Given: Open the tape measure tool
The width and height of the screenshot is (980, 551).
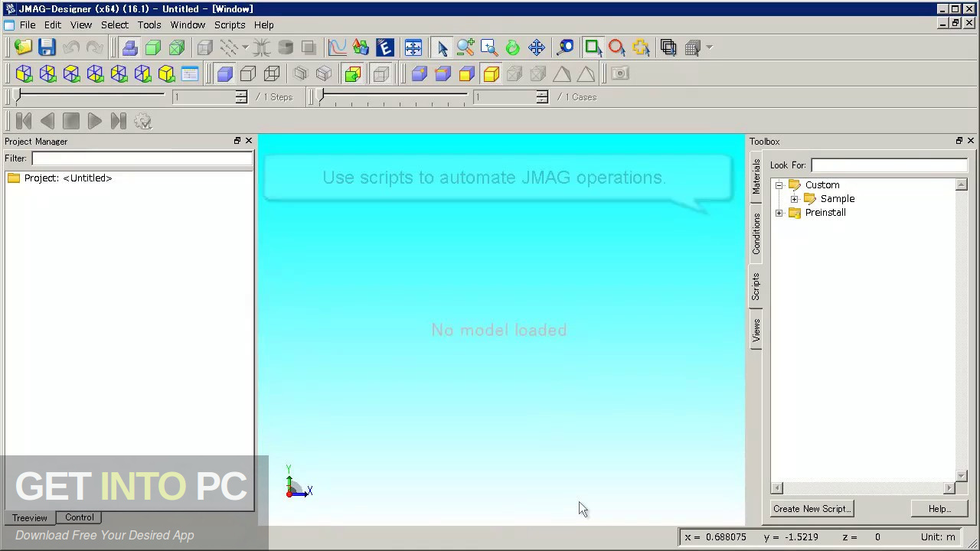Looking at the screenshot, I should 565,47.
